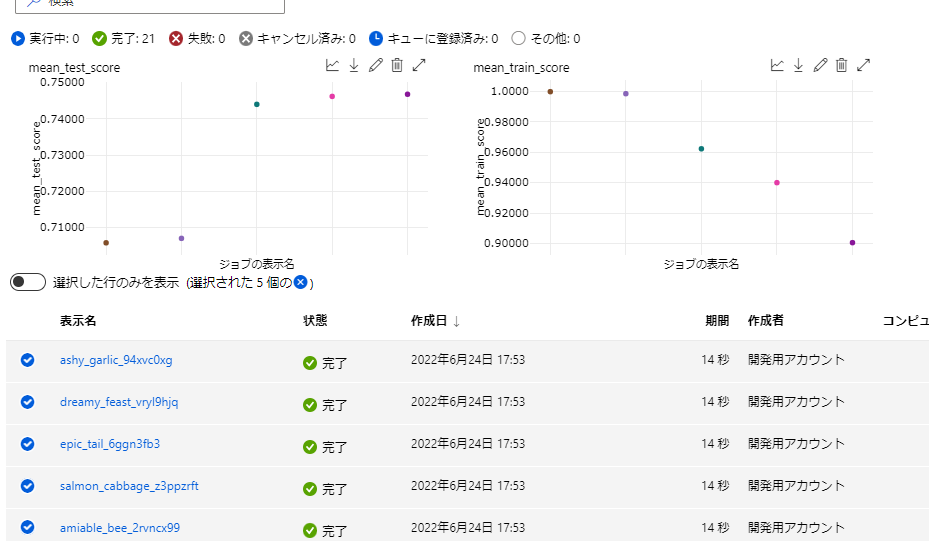The height and width of the screenshot is (541, 929).
Task: Select brown point in mean_test_score chart
Action: (x=106, y=243)
